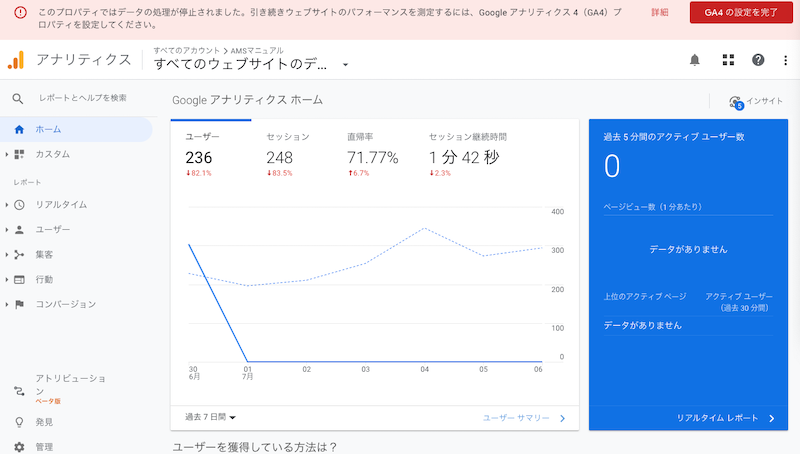Open the help question mark icon

pos(758,60)
